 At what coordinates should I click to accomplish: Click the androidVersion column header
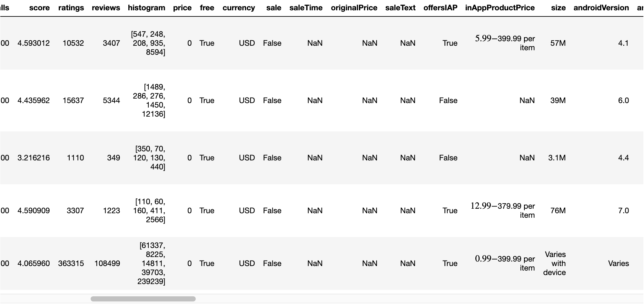tap(601, 8)
